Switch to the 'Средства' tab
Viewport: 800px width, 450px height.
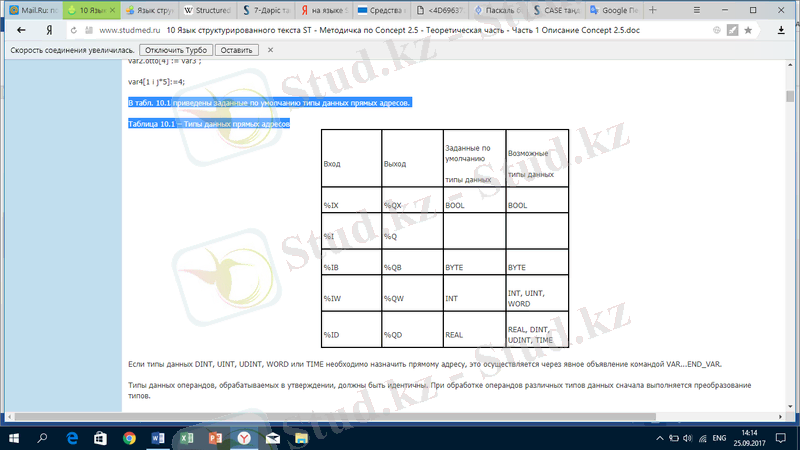pos(382,10)
